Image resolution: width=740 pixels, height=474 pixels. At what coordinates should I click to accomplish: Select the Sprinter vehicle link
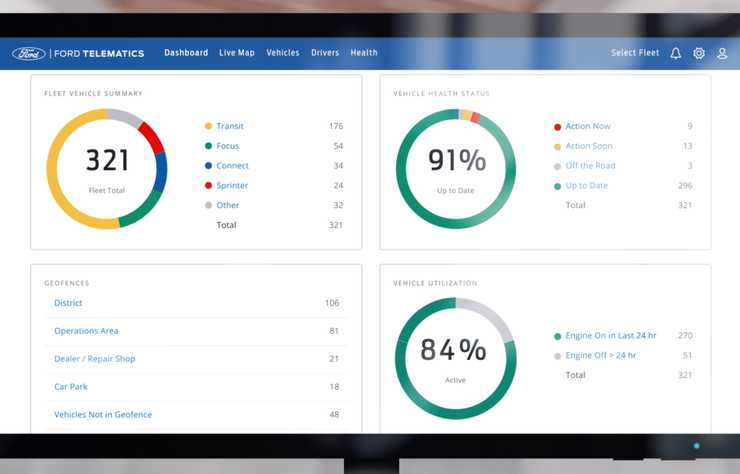coord(232,186)
